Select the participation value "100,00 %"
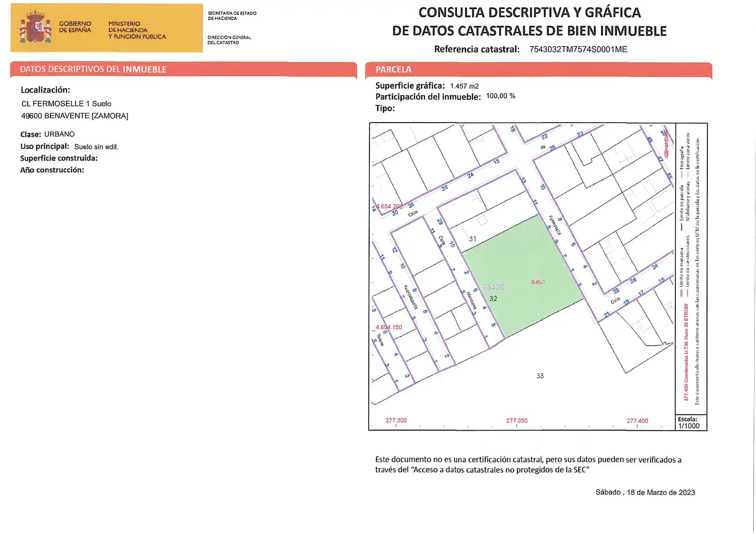The width and height of the screenshot is (756, 534). [501, 96]
